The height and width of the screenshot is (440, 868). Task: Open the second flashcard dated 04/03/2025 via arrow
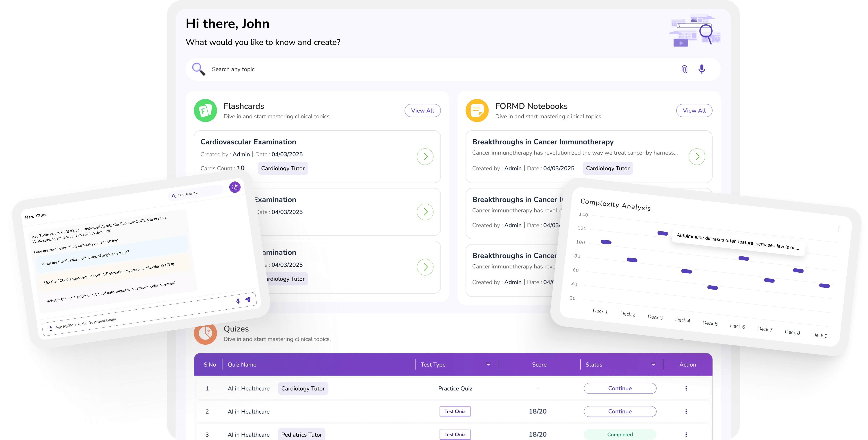pos(425,212)
